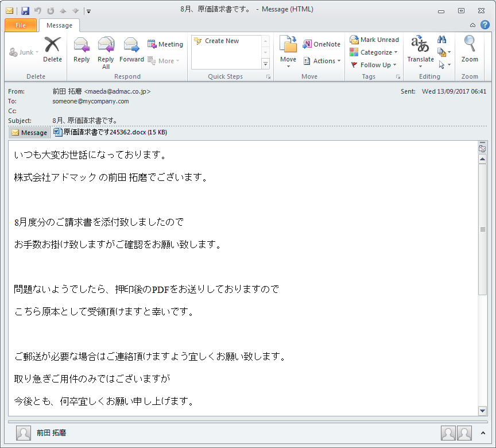Select the Message ribbon tab
This screenshot has height=448, width=496.
(59, 25)
